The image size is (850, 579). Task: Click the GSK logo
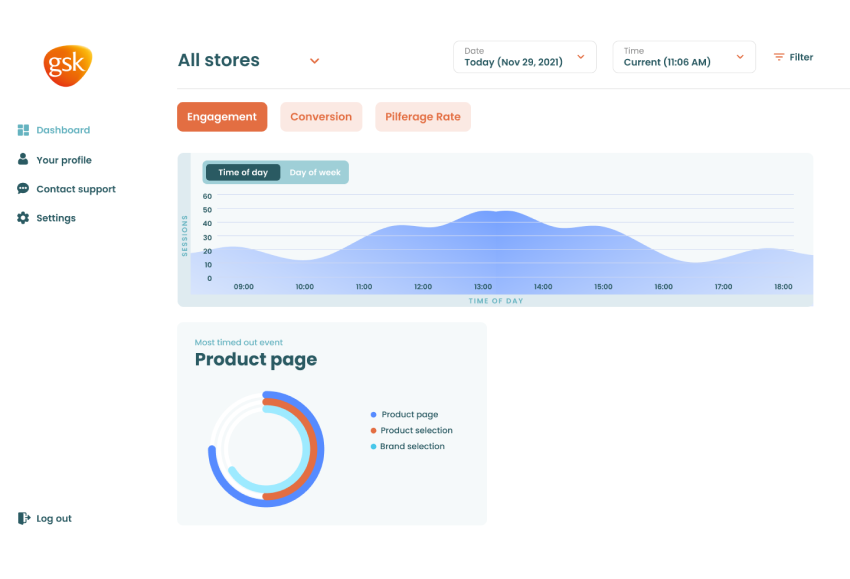click(68, 66)
